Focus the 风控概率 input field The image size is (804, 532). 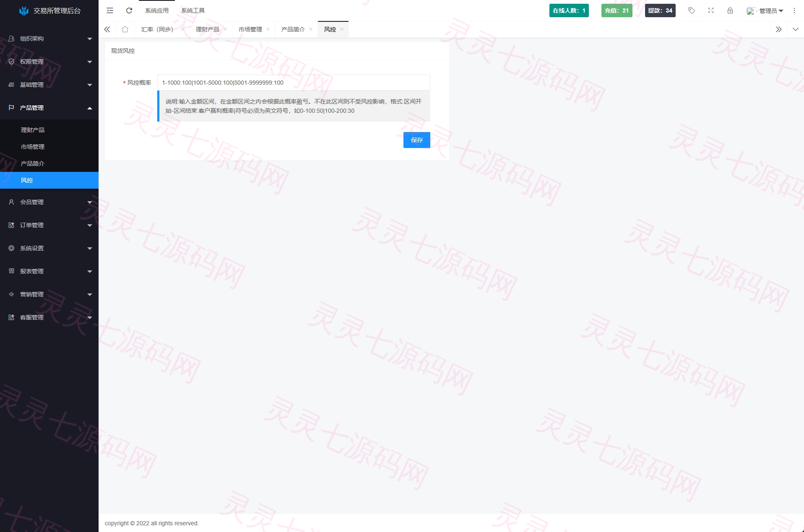[294, 83]
